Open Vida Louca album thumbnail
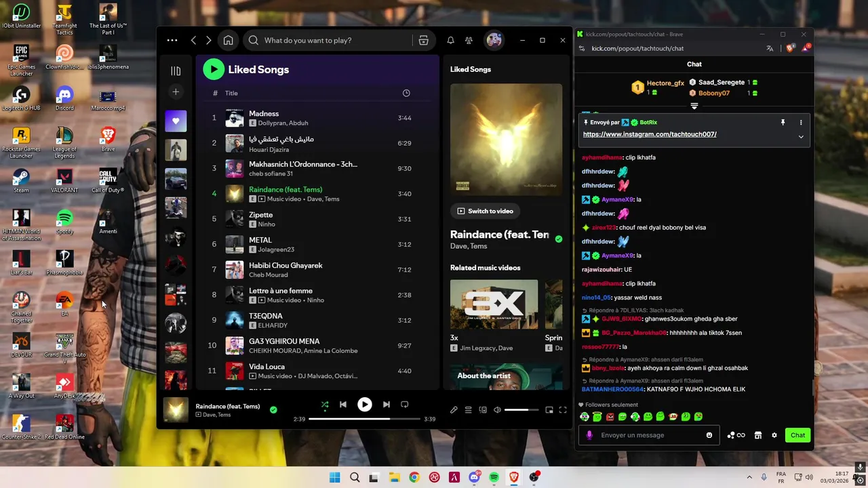 pos(235,371)
